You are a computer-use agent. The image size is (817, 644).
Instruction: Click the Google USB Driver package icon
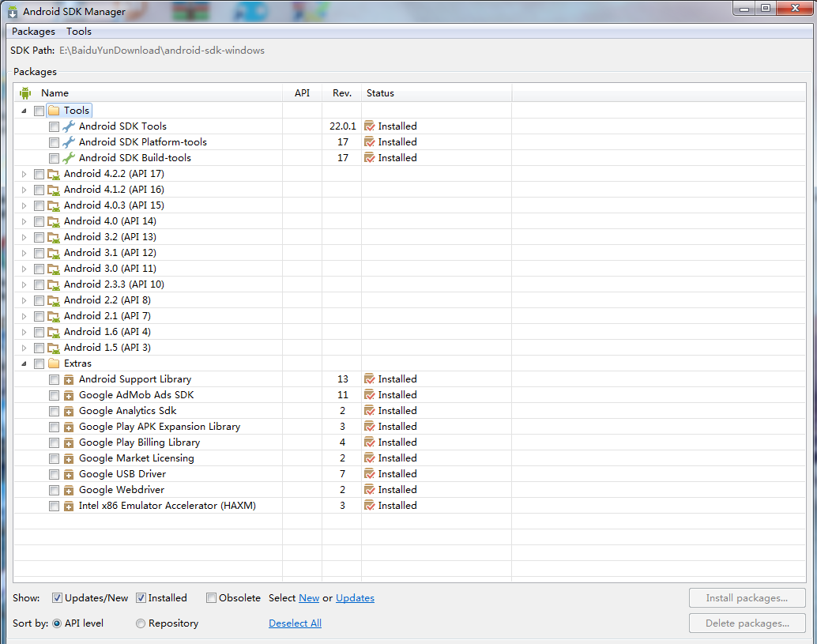[69, 475]
